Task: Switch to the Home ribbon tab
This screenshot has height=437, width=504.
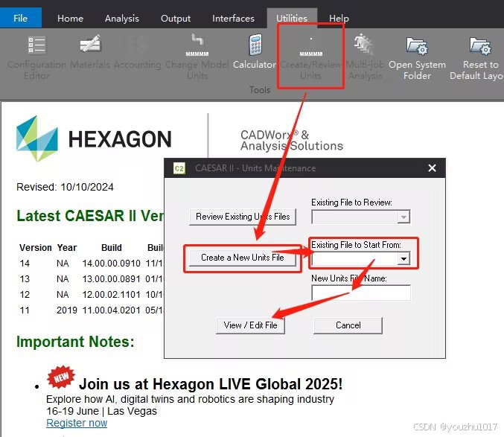Action: coord(70,19)
